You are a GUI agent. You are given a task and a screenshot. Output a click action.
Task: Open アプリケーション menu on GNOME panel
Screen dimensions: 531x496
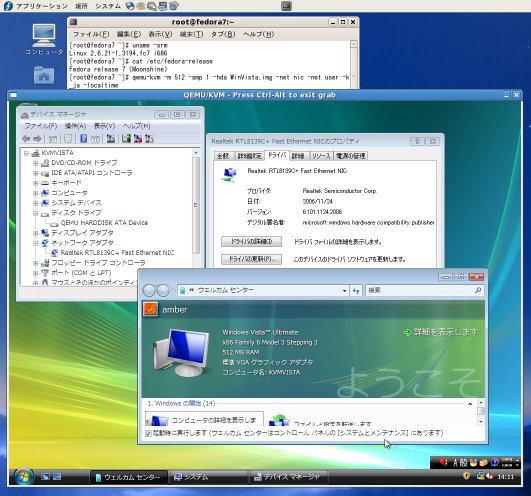(x=42, y=6)
